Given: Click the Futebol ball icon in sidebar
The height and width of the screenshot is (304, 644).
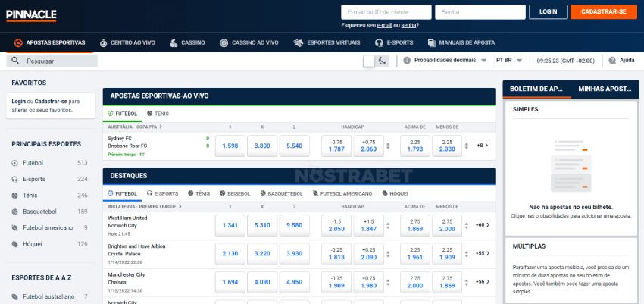Looking at the screenshot, I should pyautogui.click(x=15, y=163).
